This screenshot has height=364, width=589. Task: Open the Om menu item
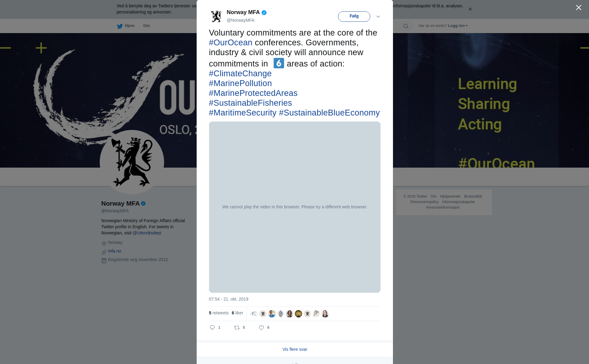tap(146, 26)
